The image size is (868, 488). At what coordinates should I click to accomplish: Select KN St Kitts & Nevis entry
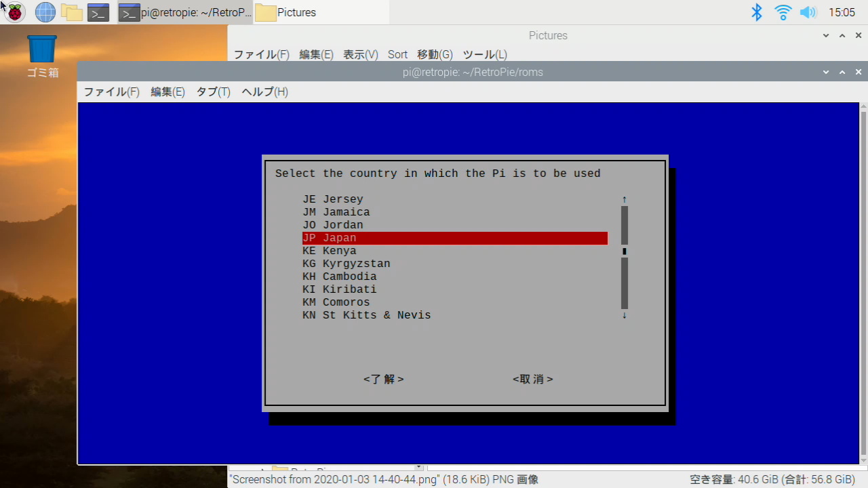point(455,315)
